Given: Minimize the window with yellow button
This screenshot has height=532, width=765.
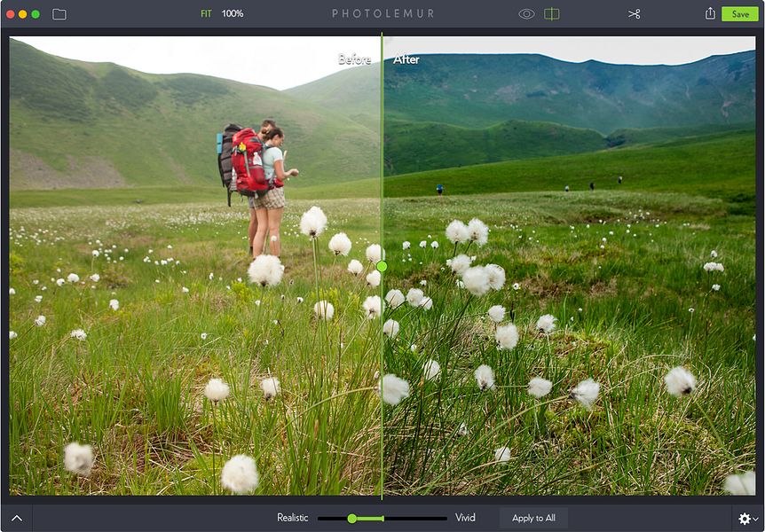Looking at the screenshot, I should [x=22, y=14].
